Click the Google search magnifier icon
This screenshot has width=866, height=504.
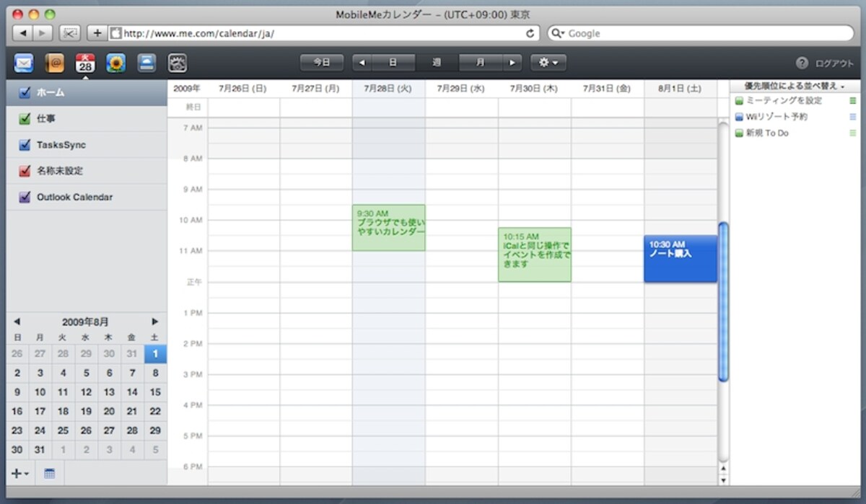pos(558,33)
